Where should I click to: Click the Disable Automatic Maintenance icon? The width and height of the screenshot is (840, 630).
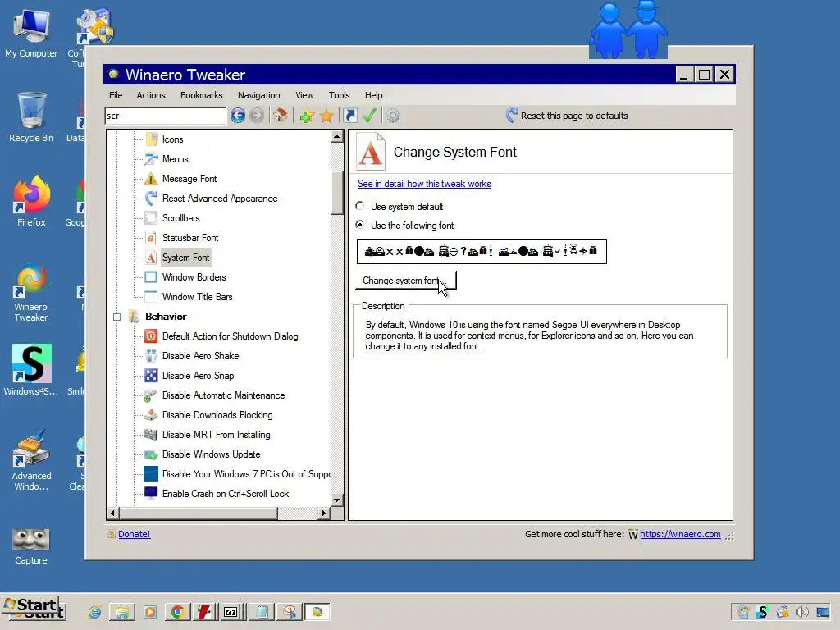[151, 395]
